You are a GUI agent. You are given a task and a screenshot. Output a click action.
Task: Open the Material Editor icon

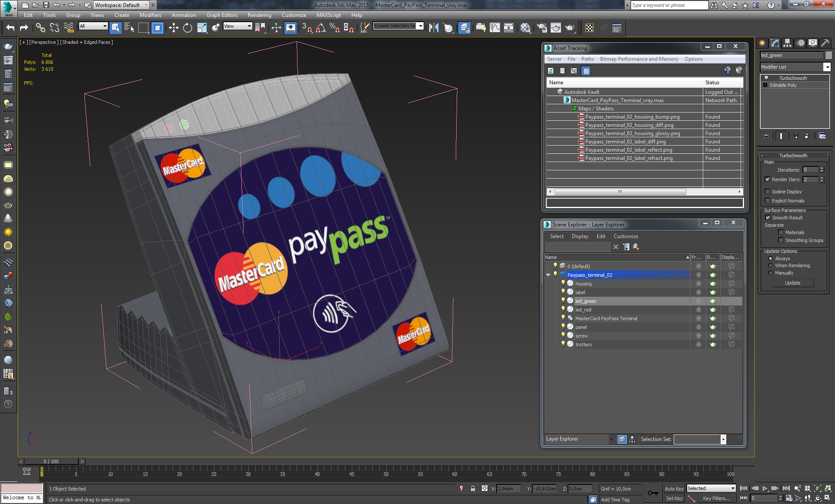click(525, 28)
